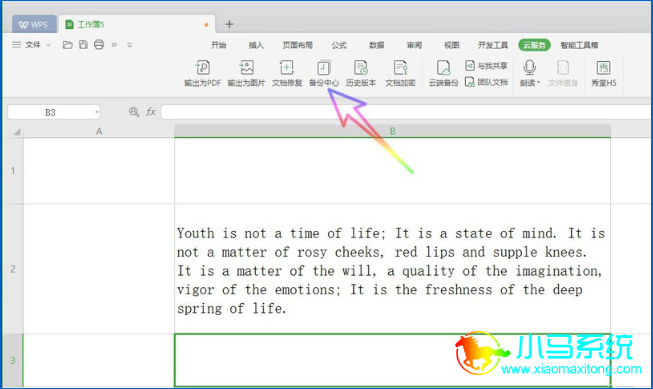Click the fx insert function icon
Viewport: 653px width, 389px height.
pyautogui.click(x=150, y=112)
